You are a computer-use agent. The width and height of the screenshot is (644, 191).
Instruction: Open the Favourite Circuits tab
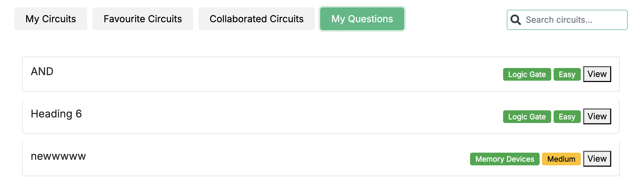point(143,19)
